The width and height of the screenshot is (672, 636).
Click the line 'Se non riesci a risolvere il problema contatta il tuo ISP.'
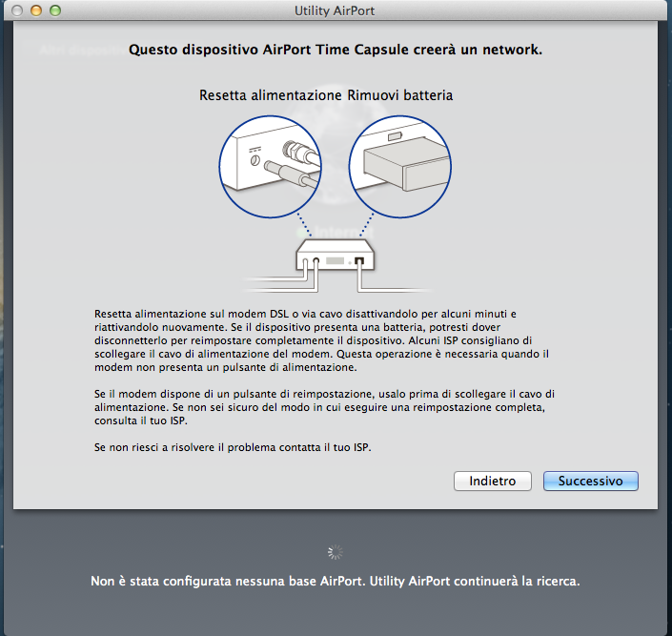click(x=233, y=447)
